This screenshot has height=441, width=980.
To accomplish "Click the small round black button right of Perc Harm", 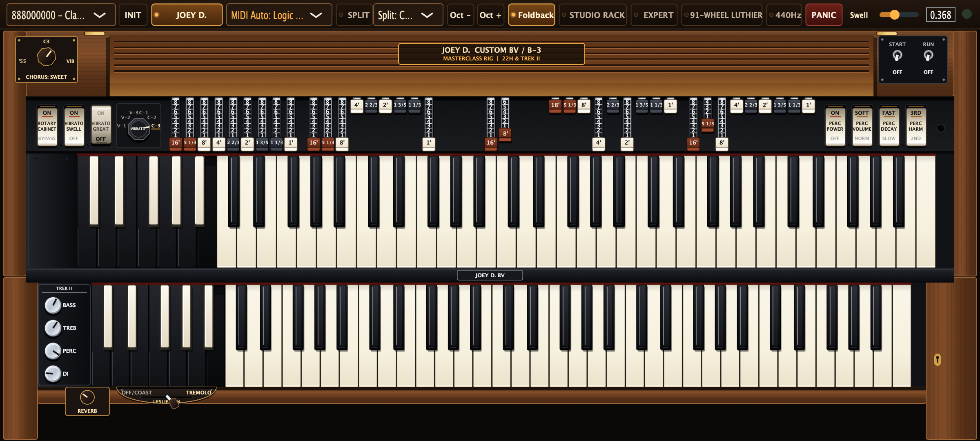I will point(941,128).
